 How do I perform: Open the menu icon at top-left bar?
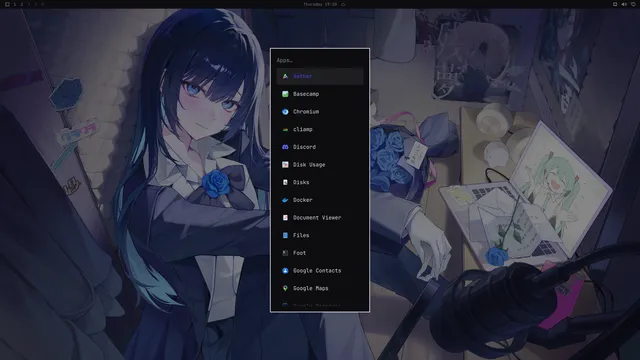coord(7,4)
